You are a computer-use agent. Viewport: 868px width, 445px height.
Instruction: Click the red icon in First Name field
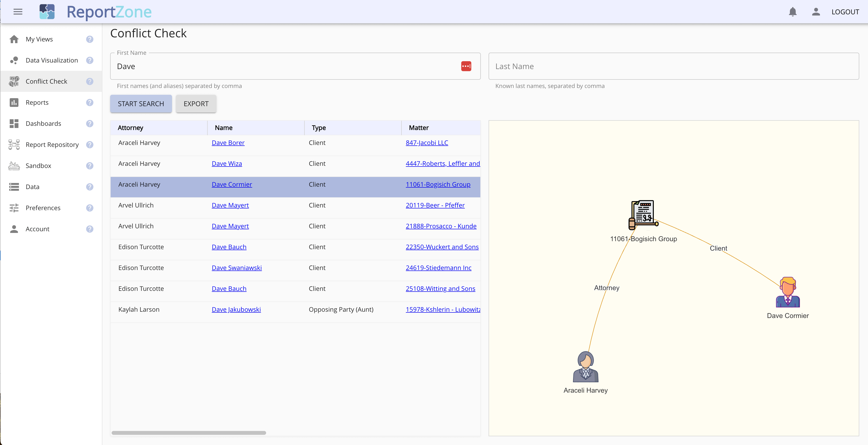[466, 66]
